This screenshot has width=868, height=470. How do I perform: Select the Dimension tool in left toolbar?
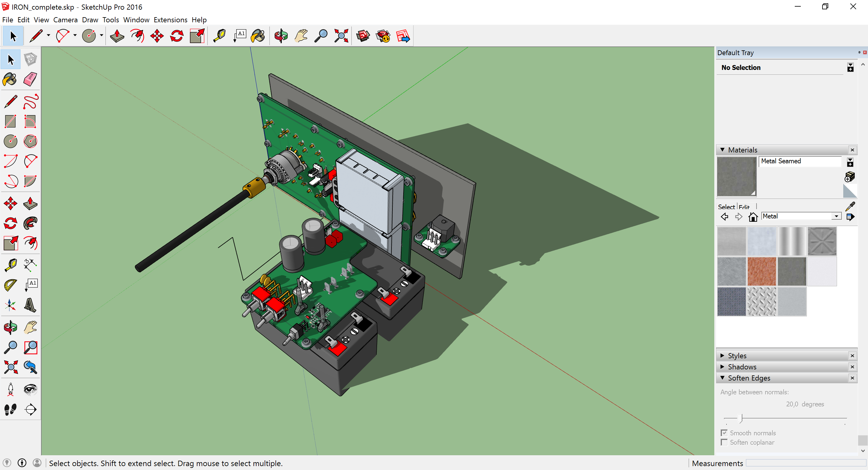(30, 265)
